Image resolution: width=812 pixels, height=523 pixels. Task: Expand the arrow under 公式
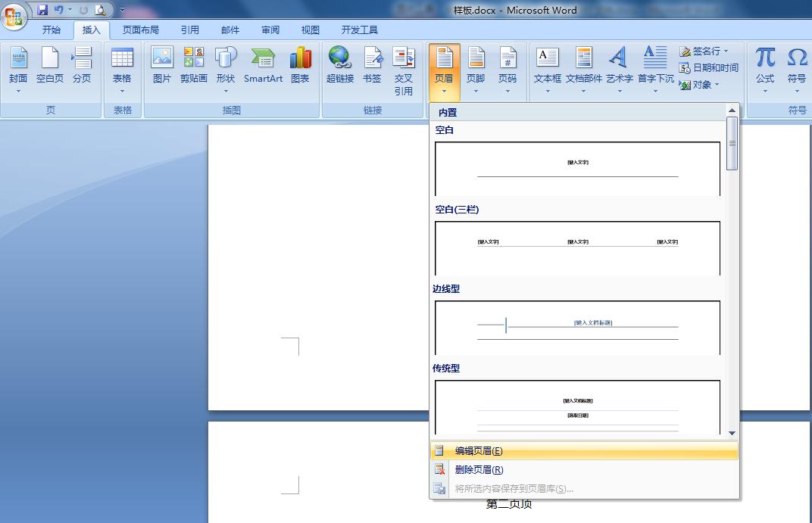[x=765, y=92]
